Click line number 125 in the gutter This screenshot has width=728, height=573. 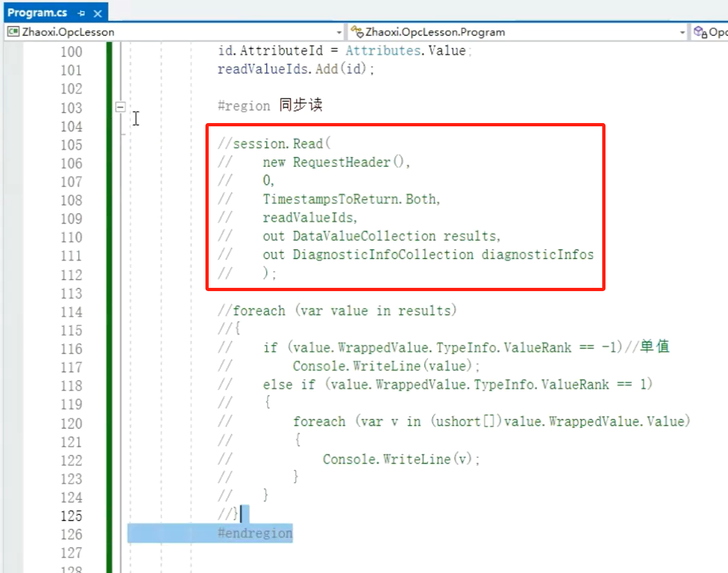tap(71, 516)
